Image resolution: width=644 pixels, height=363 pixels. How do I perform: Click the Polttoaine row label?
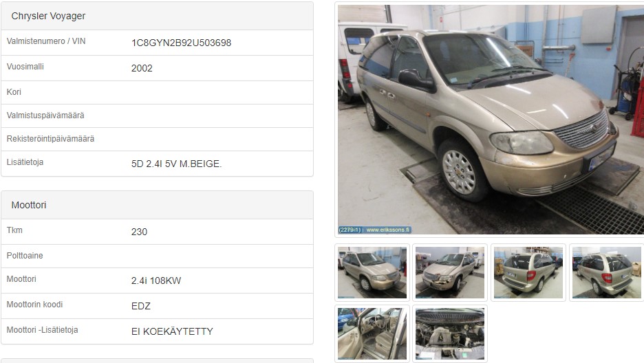click(25, 256)
